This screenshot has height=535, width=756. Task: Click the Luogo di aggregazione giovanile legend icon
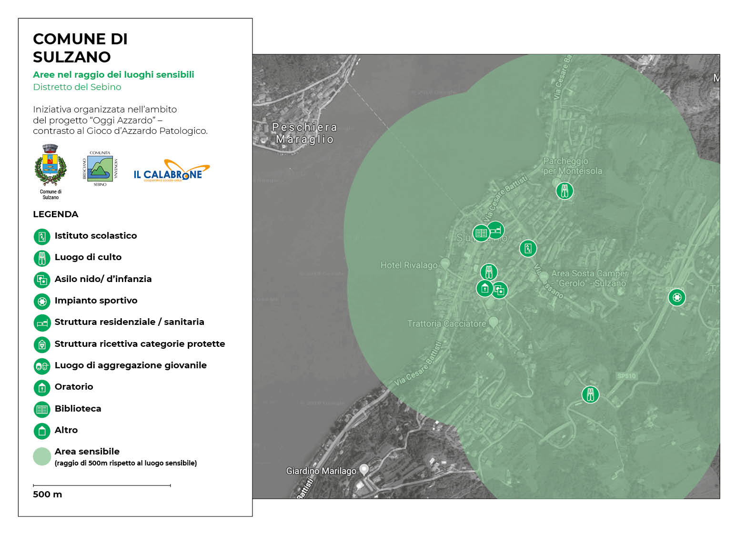tap(42, 366)
